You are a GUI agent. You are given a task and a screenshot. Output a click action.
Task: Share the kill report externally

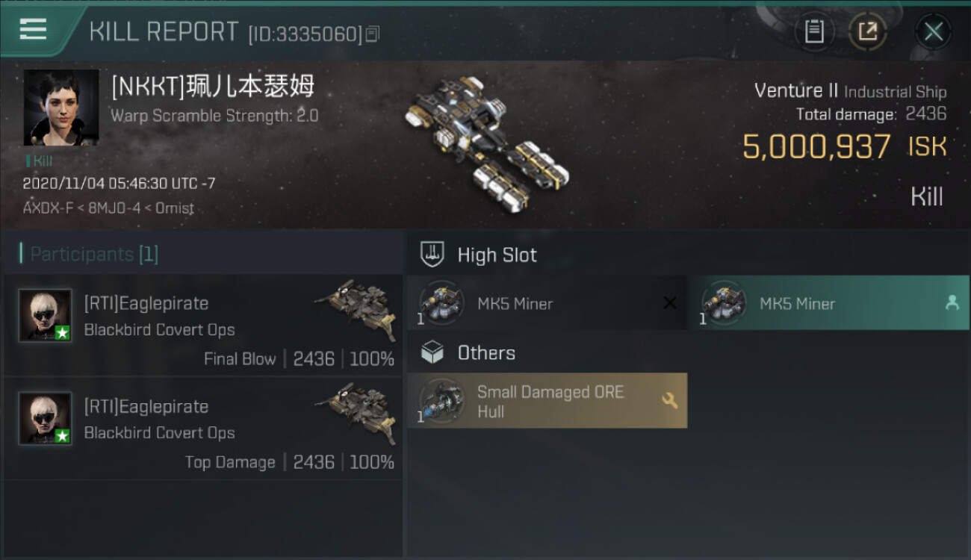tap(867, 31)
